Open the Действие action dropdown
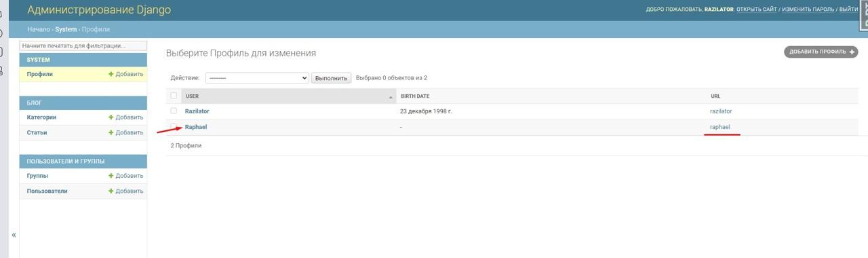This screenshot has height=258, width=868. [257, 78]
